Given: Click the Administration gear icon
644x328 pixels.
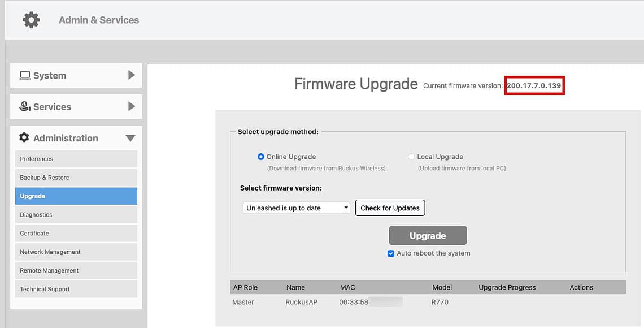Looking at the screenshot, I should [25, 137].
